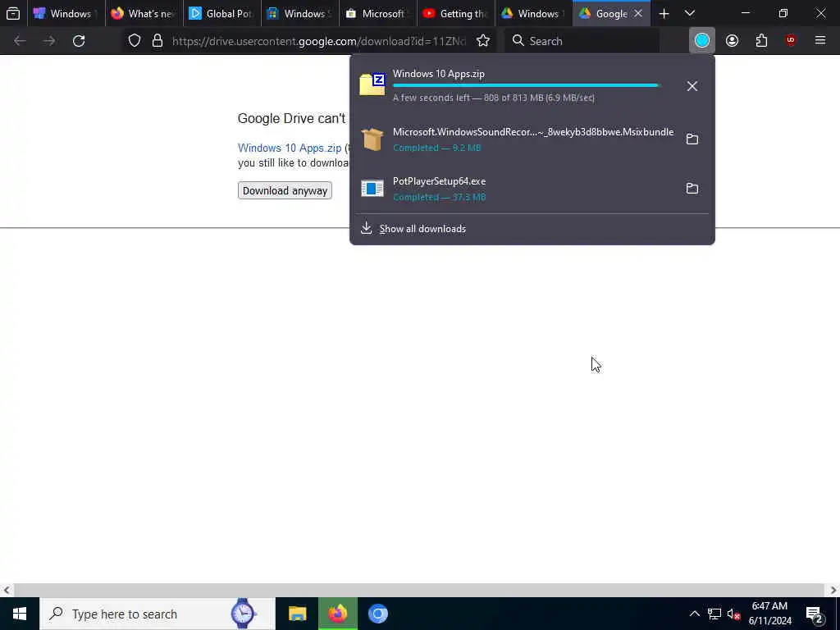Open File Explorer from taskbar
Image resolution: width=840 pixels, height=630 pixels.
[297, 614]
